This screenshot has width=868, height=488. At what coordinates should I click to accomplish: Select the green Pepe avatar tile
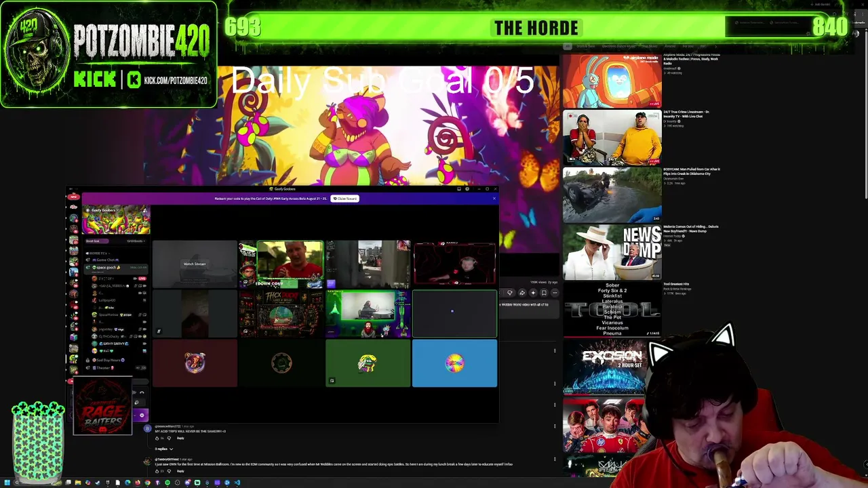click(368, 364)
